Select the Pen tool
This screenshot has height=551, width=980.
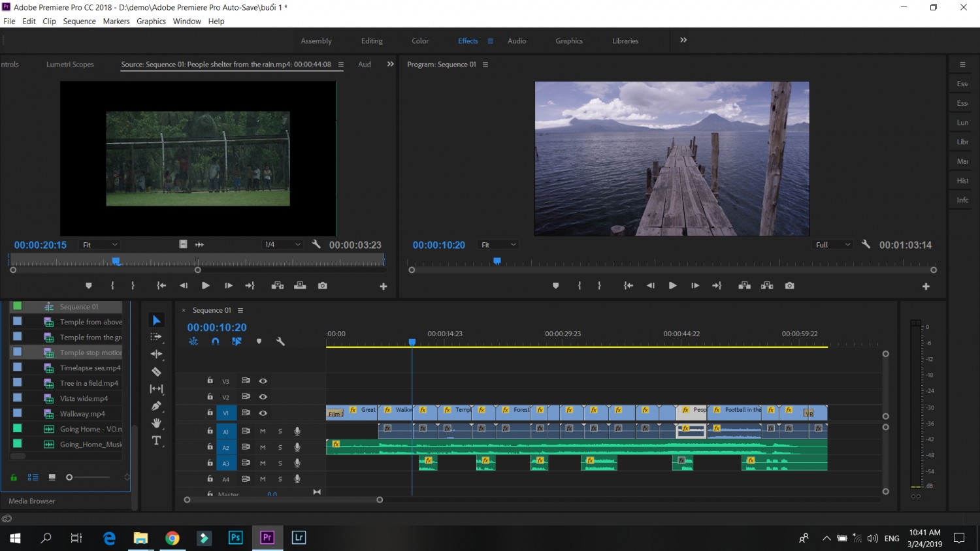pos(156,406)
